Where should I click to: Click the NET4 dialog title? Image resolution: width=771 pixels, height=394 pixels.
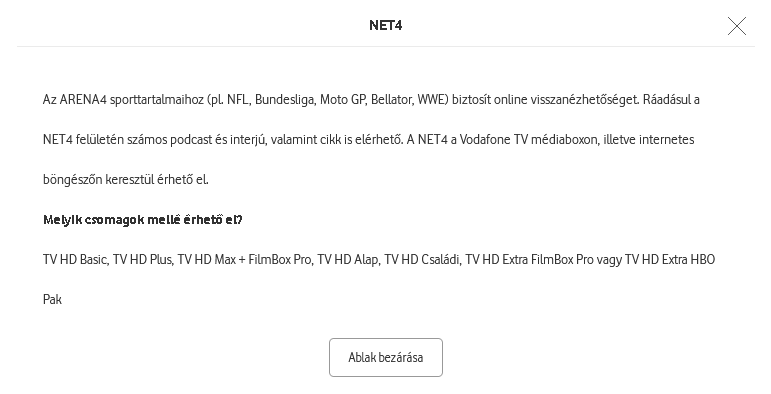click(386, 26)
